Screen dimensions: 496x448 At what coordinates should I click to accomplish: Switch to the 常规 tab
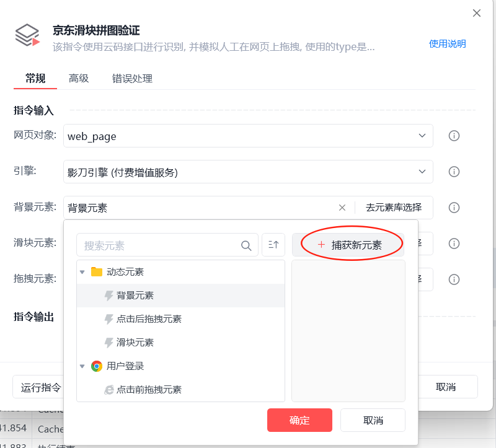pos(35,79)
